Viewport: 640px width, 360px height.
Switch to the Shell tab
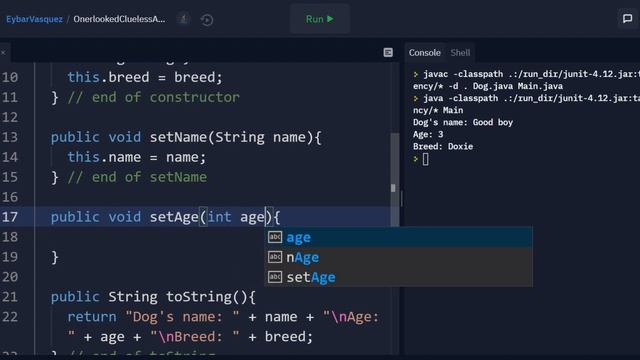460,53
